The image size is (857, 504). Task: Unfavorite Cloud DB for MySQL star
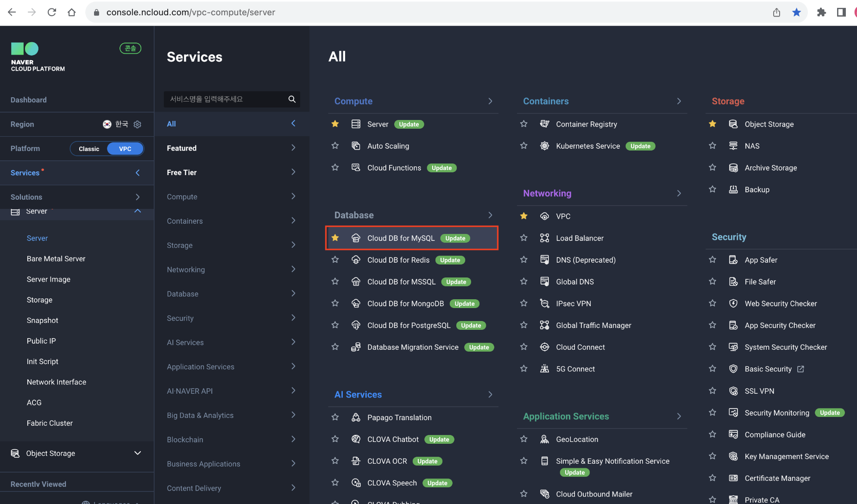pyautogui.click(x=335, y=238)
